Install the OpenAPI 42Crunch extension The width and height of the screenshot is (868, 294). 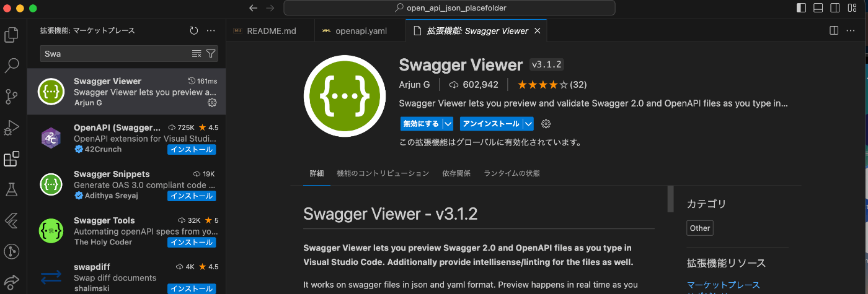pos(192,150)
